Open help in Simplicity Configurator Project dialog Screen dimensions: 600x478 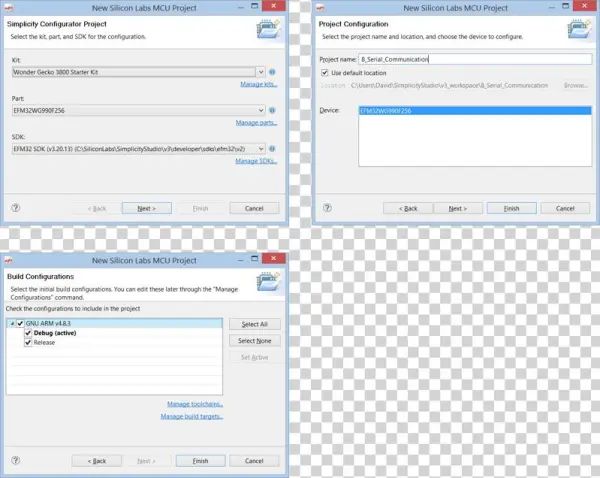pyautogui.click(x=16, y=208)
